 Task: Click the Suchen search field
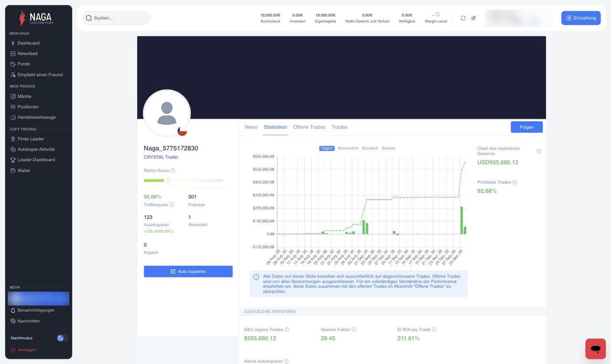click(x=116, y=18)
